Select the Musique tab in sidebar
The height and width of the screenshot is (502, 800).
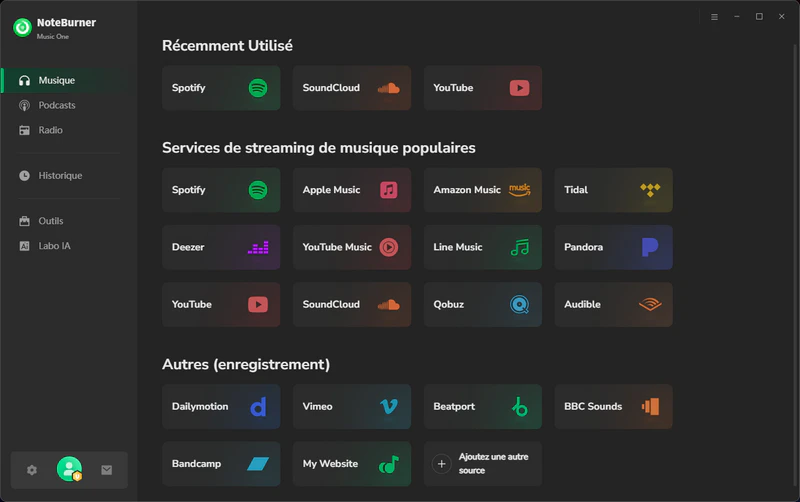[x=56, y=80]
